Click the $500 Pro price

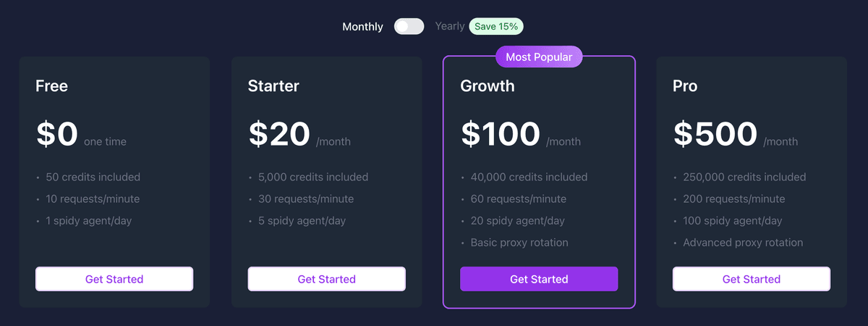coord(715,135)
